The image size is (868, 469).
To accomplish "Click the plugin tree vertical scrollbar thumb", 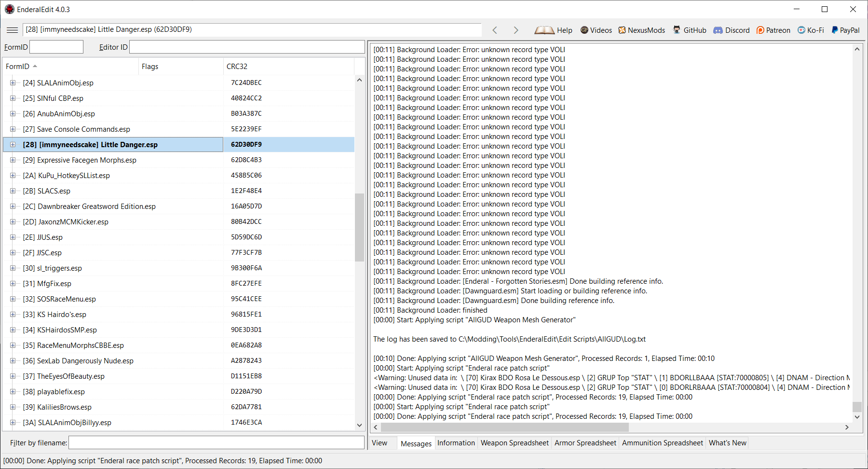I will point(359,227).
